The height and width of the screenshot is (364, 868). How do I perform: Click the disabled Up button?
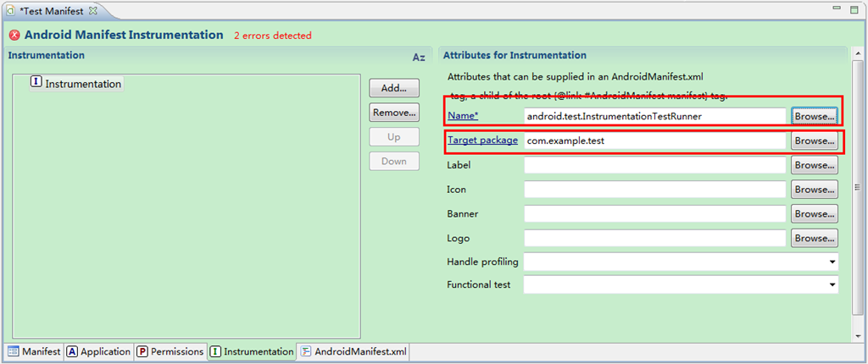393,136
